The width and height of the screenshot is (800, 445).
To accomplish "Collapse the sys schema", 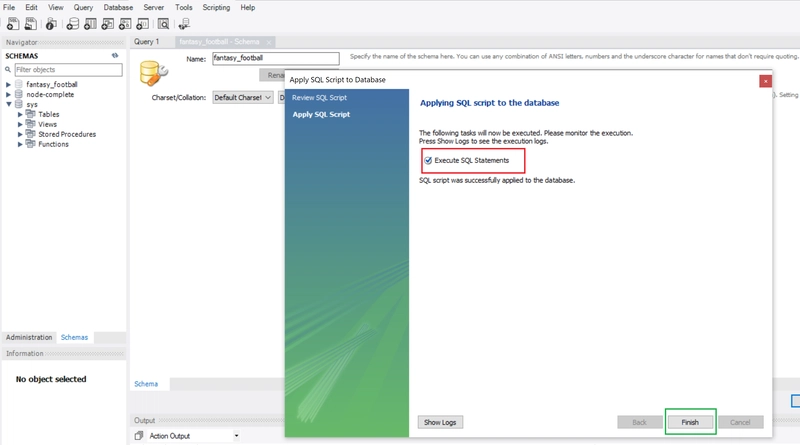I will point(9,104).
